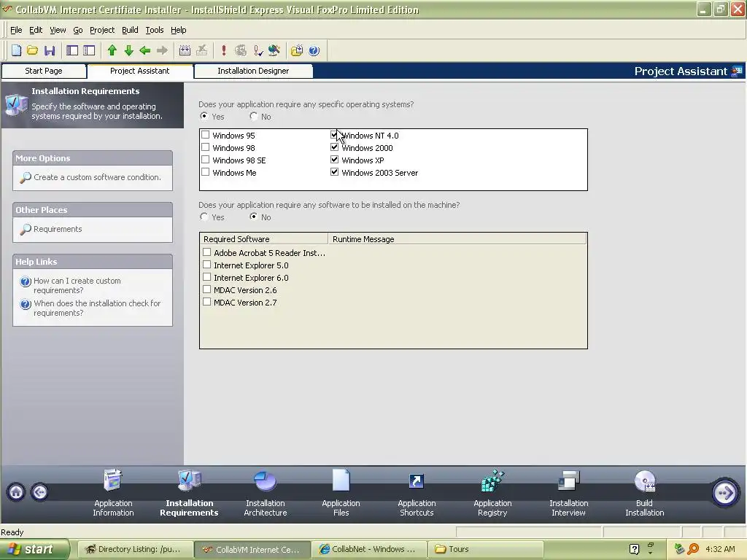Click the Runtime Message column header

(x=457, y=239)
